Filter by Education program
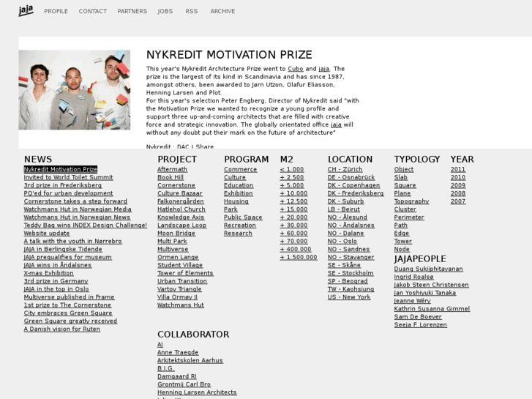Screen dimensions: 532x399 pos(239,185)
